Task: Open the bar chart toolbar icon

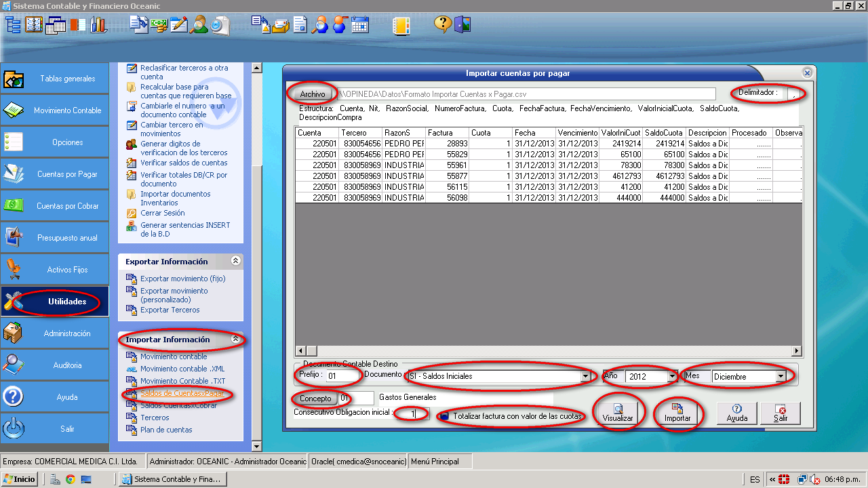Action: 99,25
